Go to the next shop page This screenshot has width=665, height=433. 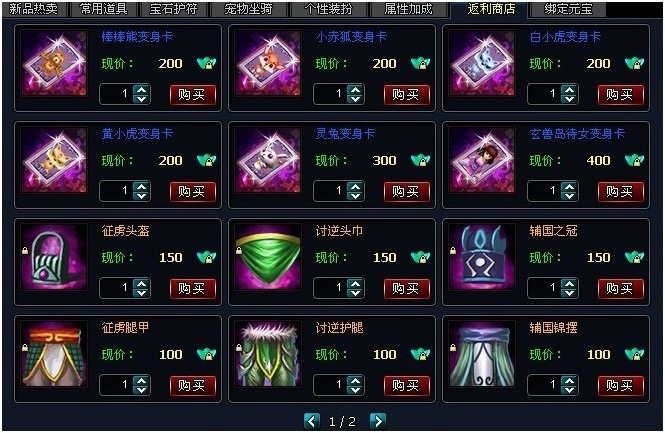[378, 421]
